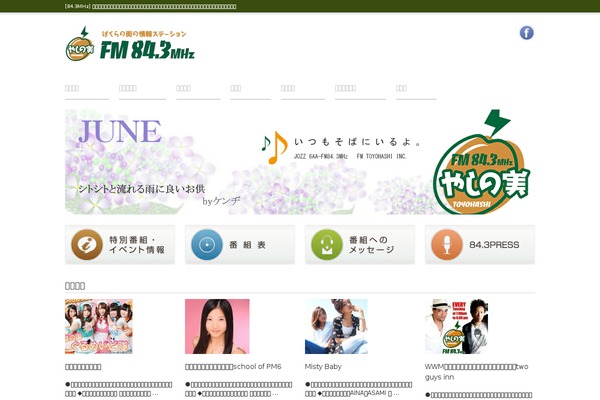Open the 番組表 button
600x400 pixels.
click(240, 245)
